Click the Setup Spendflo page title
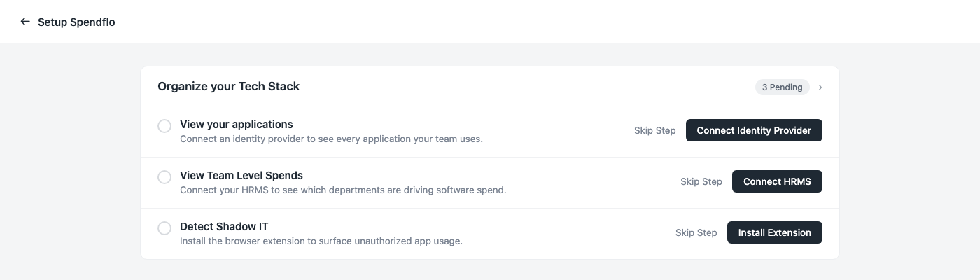Viewport: 980px width, 280px height. point(76,22)
